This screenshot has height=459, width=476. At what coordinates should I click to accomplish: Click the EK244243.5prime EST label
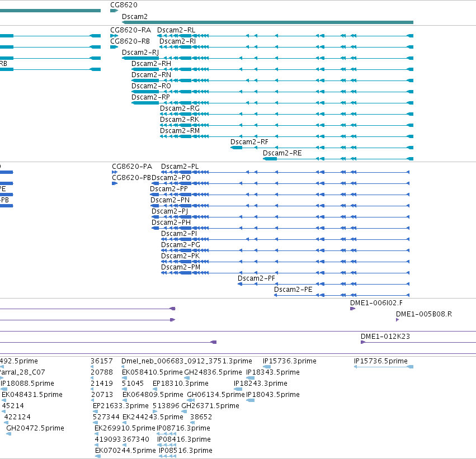(153, 418)
